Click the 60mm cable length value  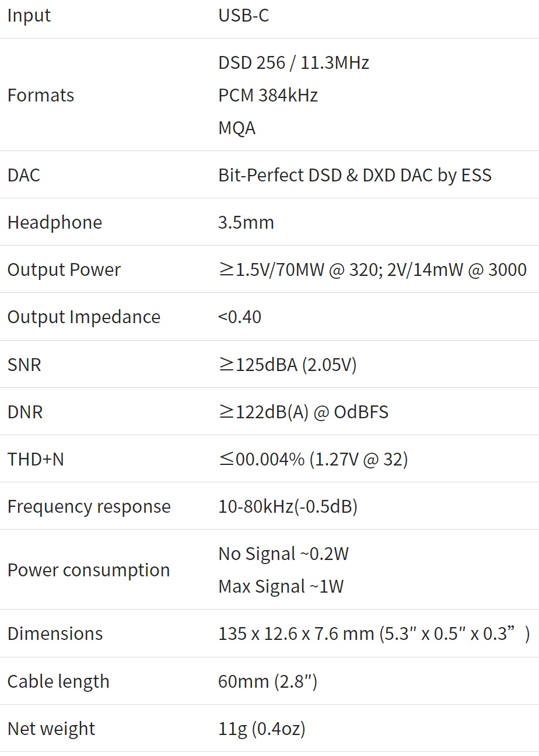[268, 681]
